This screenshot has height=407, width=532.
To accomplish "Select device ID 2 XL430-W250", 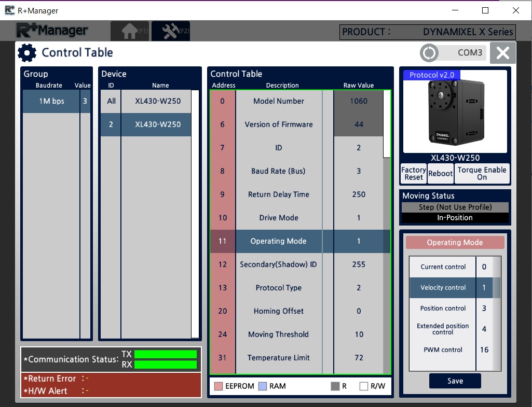I will (x=146, y=124).
